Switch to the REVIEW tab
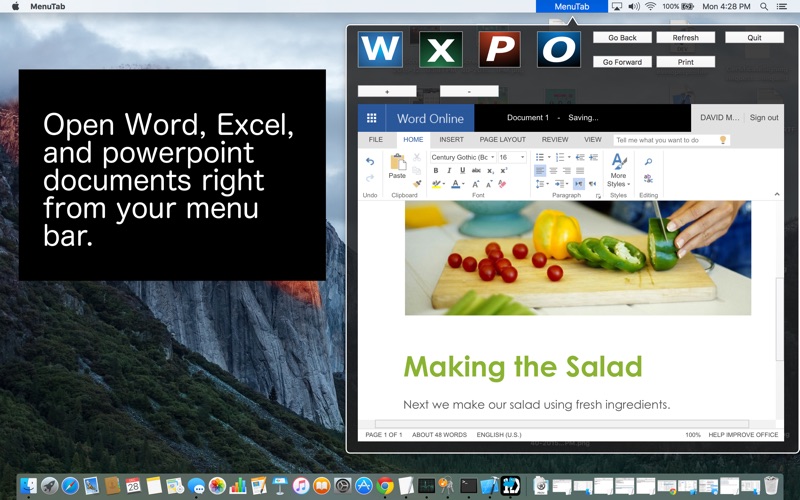Viewport: 800px width, 500px height. [x=555, y=140]
